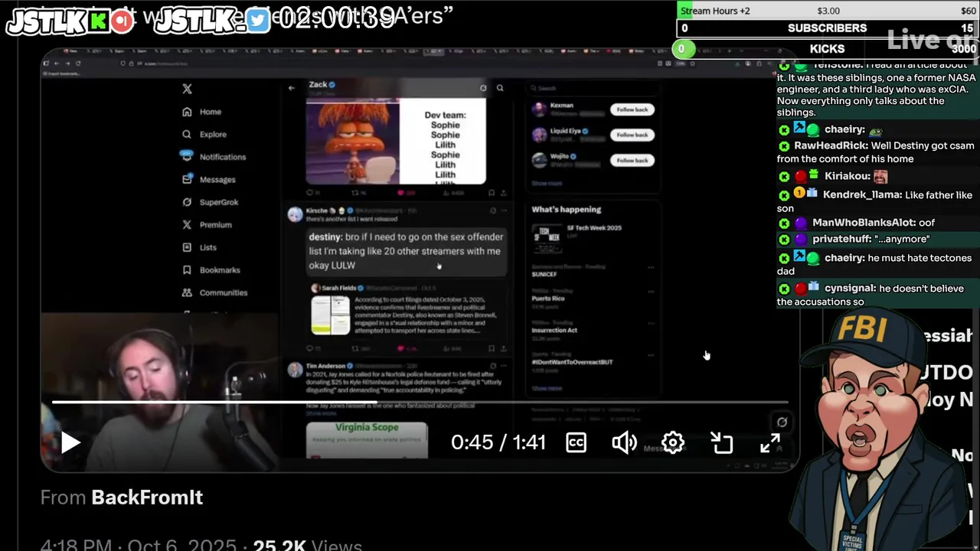This screenshot has height=551, width=980.
Task: Open the video settings gear
Action: (673, 442)
